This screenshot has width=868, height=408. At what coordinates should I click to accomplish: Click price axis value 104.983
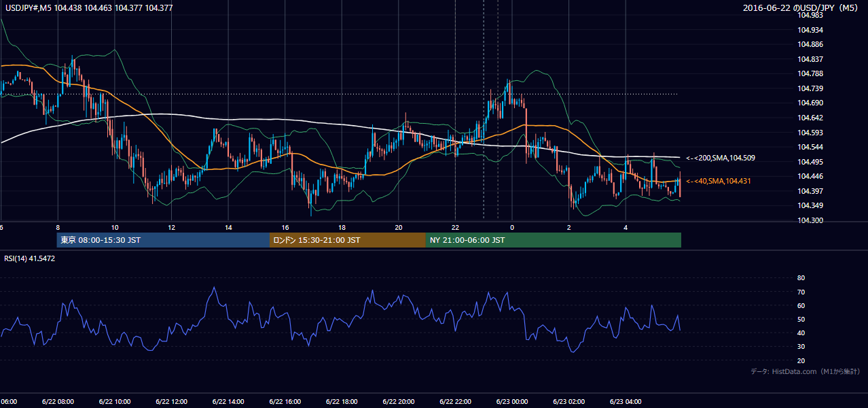coord(810,16)
